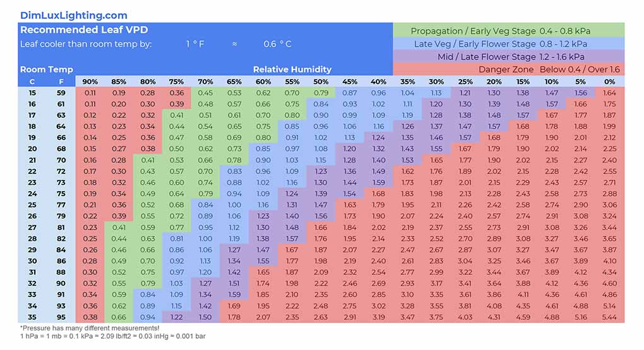Click the 59 °F row header
The height and width of the screenshot is (350, 644).
pyautogui.click(x=61, y=93)
